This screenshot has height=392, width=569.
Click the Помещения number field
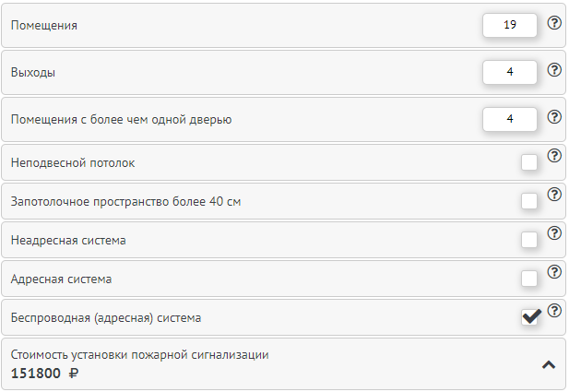509,25
